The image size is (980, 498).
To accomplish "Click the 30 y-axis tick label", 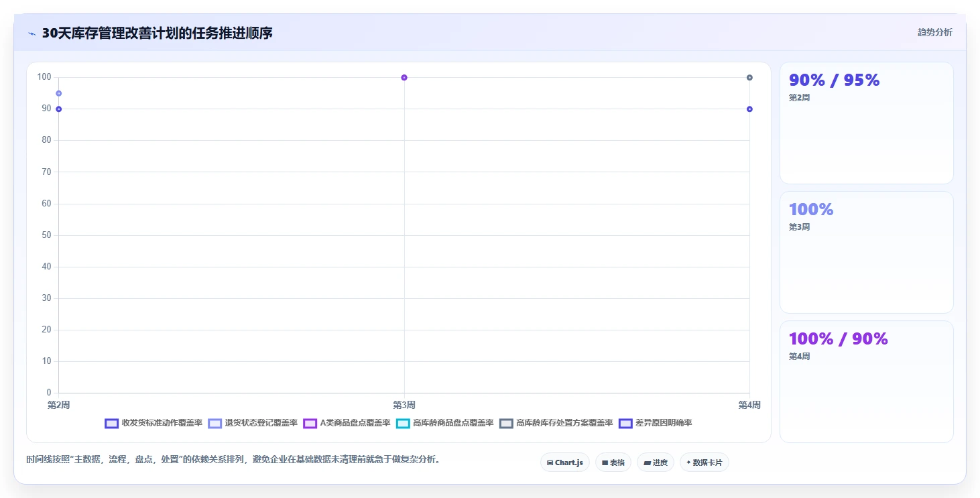I will click(46, 298).
